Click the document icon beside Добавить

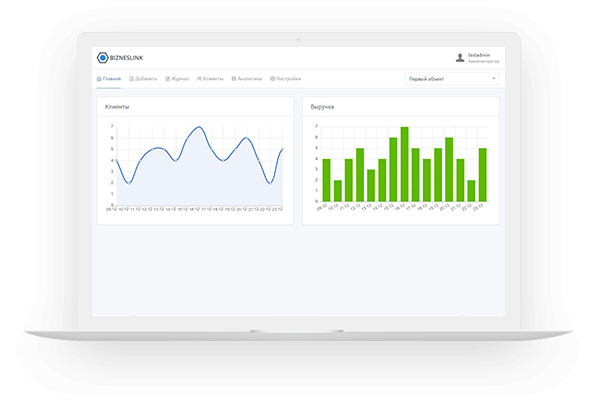(x=132, y=79)
